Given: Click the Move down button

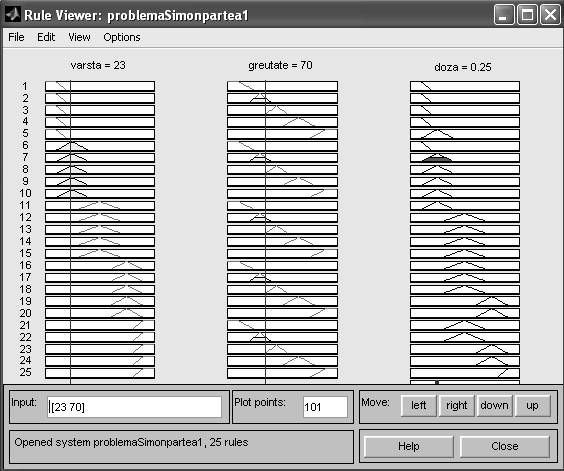Looking at the screenshot, I should pyautogui.click(x=494, y=406).
